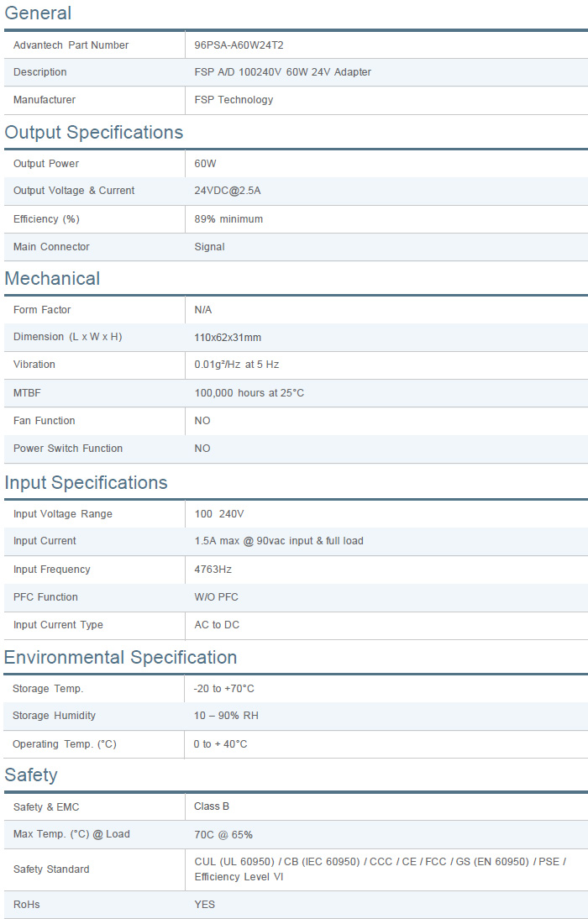Click the General section heading
This screenshot has width=588, height=919.
(38, 13)
